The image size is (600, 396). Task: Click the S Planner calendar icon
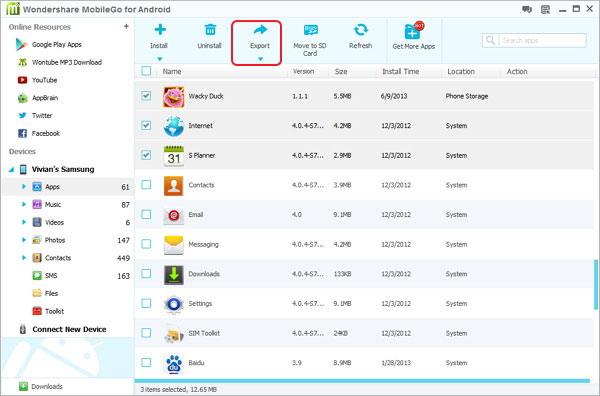pos(173,156)
